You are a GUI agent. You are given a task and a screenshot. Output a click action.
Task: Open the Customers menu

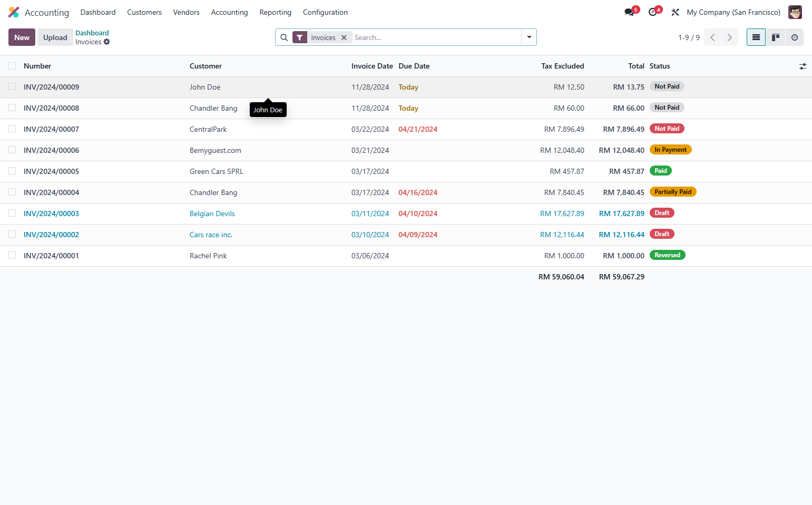tap(144, 12)
